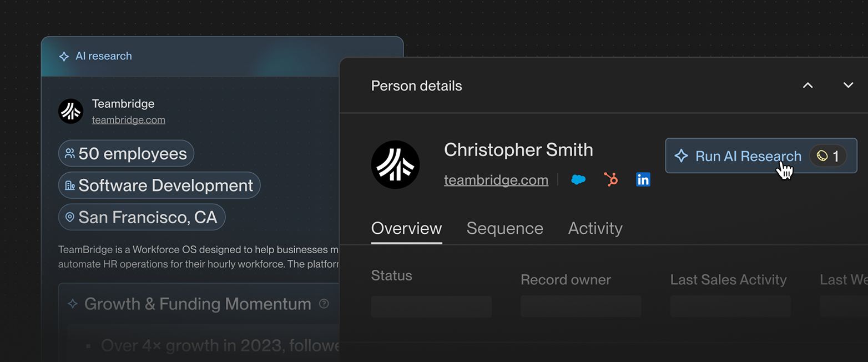Open teambridge.com link under Christopher Smith
The height and width of the screenshot is (362, 868).
coord(496,180)
